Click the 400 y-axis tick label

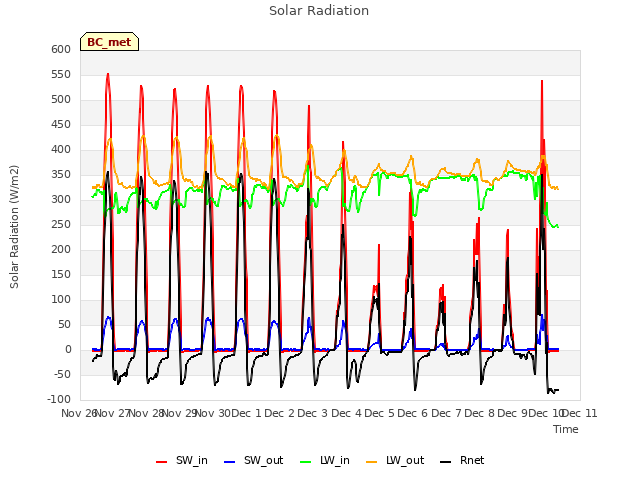[61, 150]
